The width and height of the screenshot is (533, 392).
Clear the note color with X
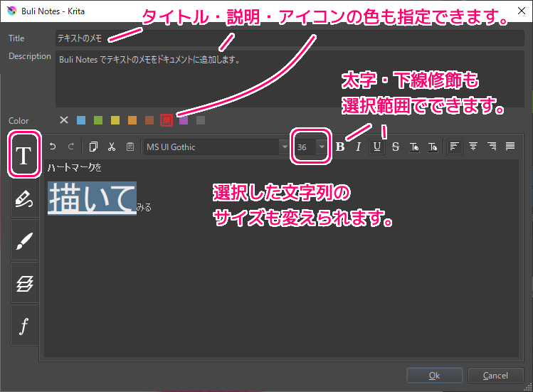pos(64,120)
